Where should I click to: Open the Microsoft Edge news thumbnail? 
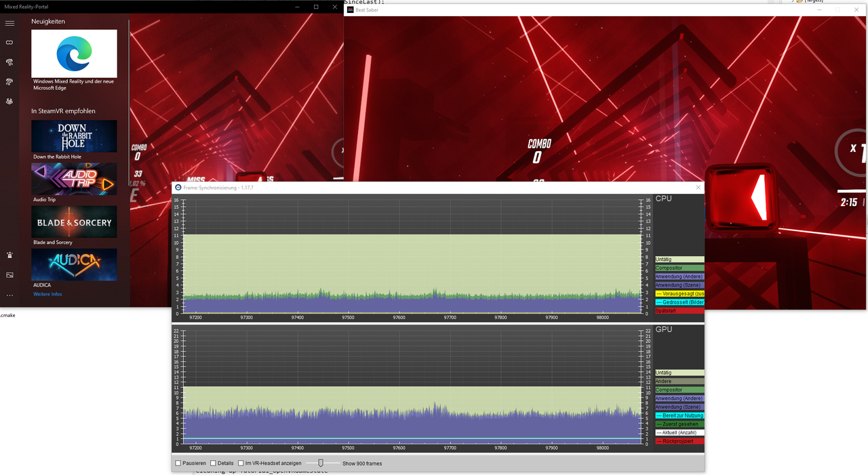point(74,54)
